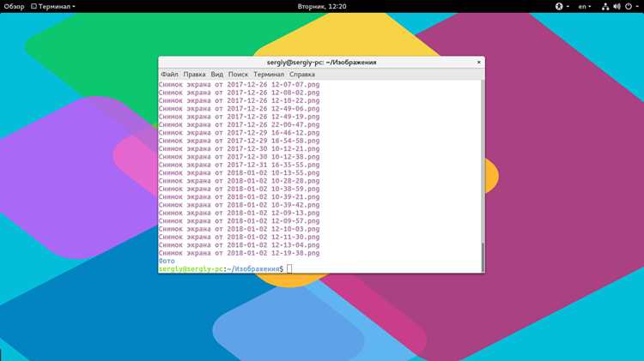Click file row 2018-01-02 12-10-03.png
Viewport: 644px width, 361px height.
pos(239,229)
